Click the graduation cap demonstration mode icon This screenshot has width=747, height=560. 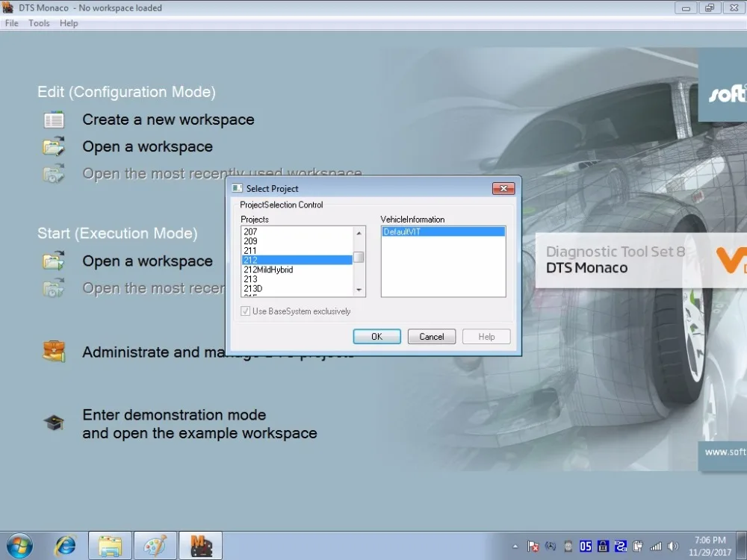click(x=54, y=423)
